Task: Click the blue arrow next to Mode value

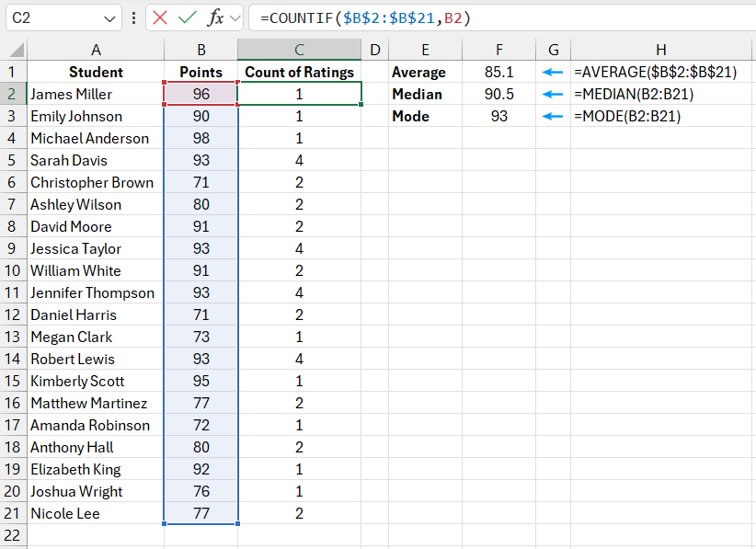Action: point(552,116)
